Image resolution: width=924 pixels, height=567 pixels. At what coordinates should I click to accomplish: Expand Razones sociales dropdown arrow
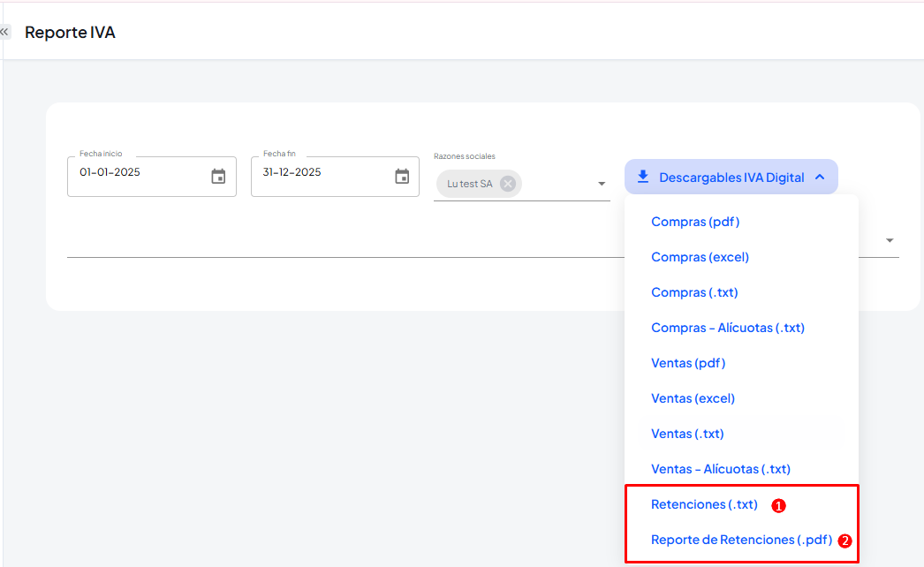[602, 184]
